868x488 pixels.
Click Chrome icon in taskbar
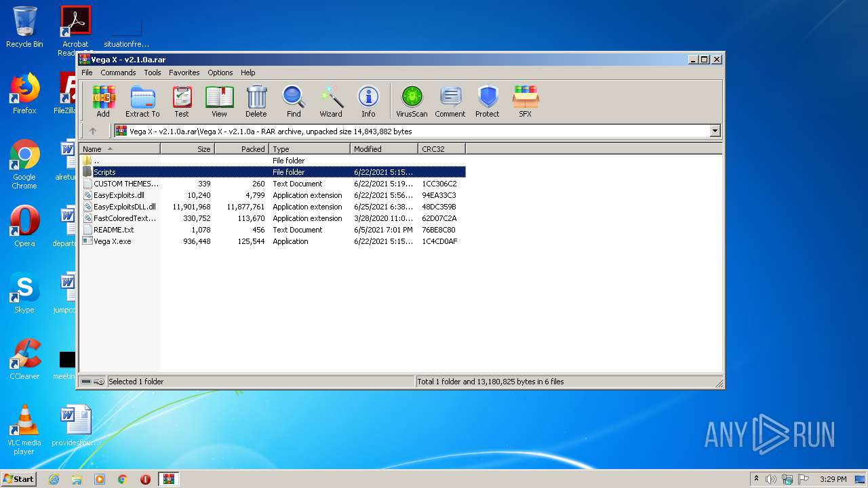coord(123,479)
